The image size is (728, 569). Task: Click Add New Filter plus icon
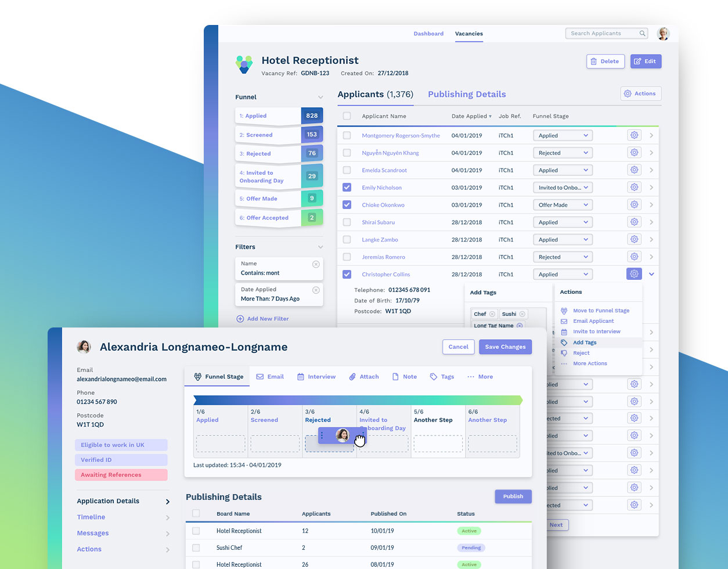pos(240,318)
